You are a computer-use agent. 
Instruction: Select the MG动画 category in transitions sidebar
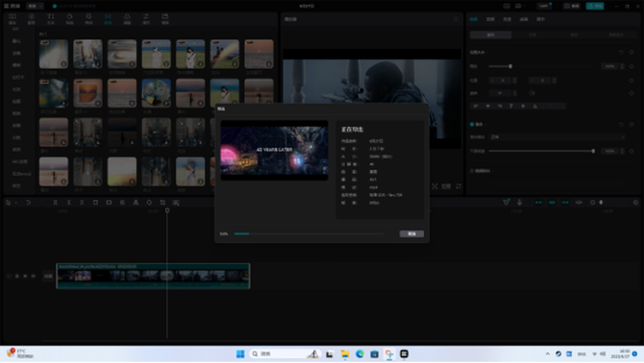point(20,161)
